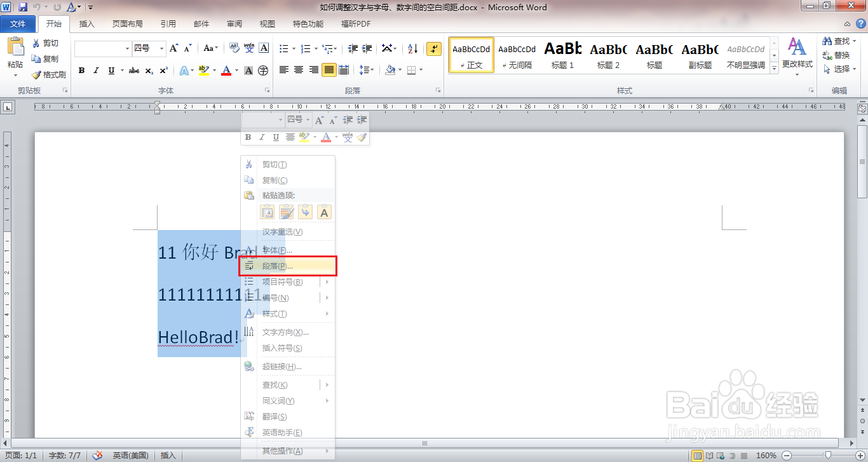Click the Replace (替换) button
This screenshot has height=462, width=868.
pos(836,55)
